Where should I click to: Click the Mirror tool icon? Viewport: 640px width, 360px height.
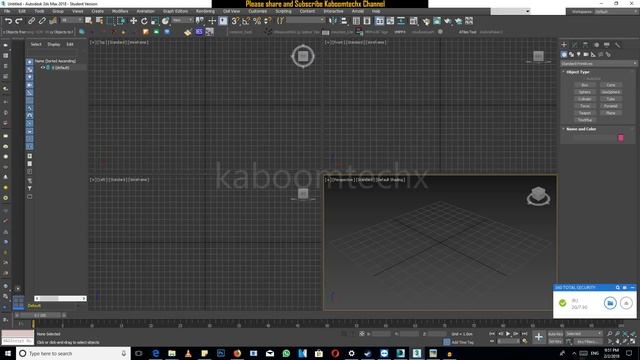[333, 21]
